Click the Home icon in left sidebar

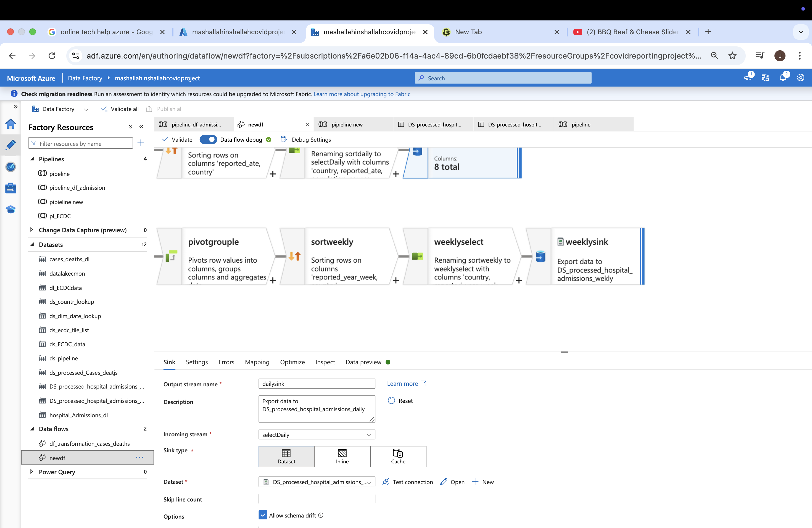10,124
